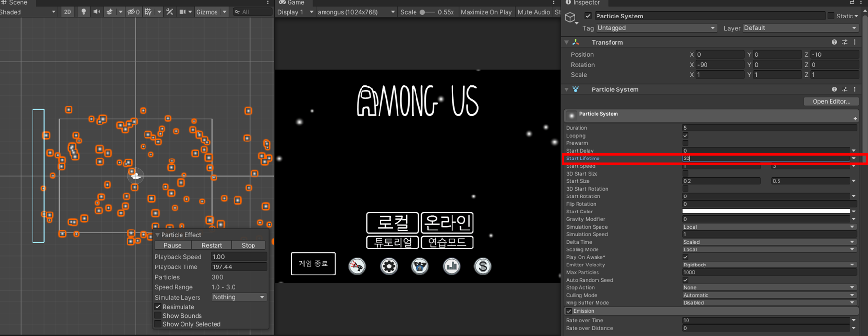Open Transform preset sliders icon

[x=845, y=42]
